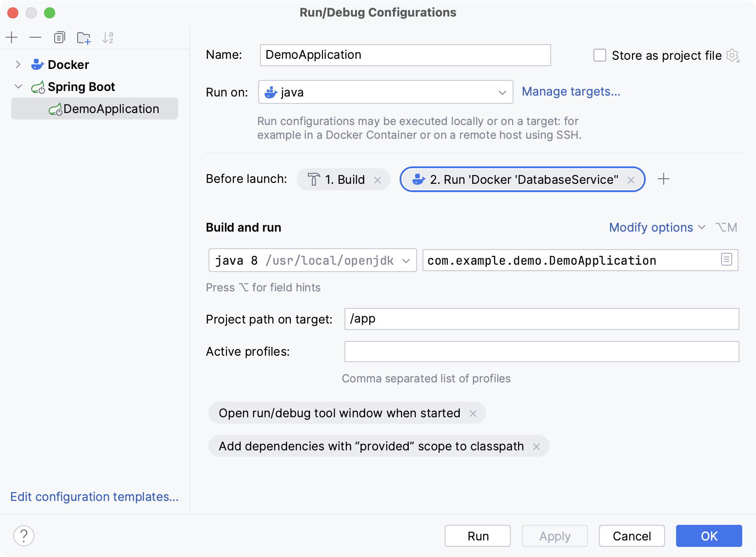756x557 pixels.
Task: Create a new configuration folder
Action: [84, 38]
